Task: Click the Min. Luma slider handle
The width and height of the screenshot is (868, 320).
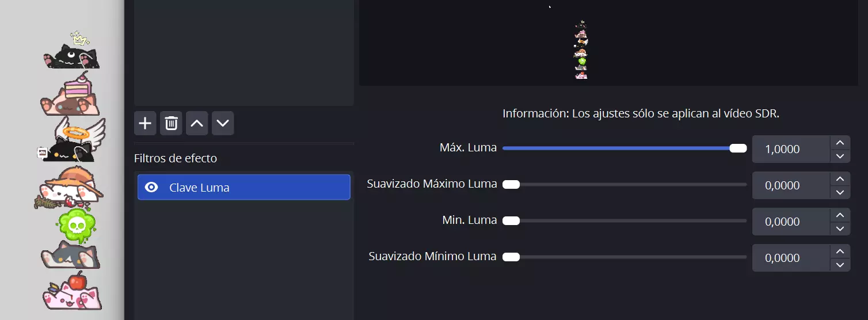Action: (x=511, y=221)
